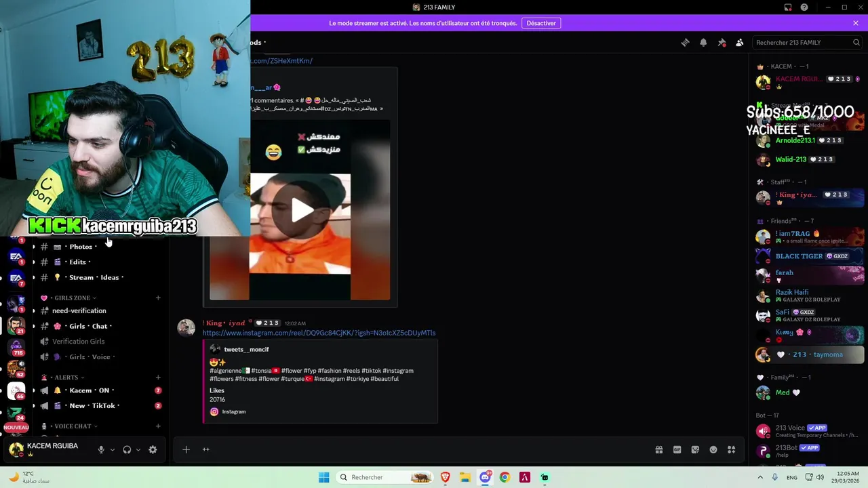Show hidden system tray icons
The height and width of the screenshot is (488, 868).
760,477
